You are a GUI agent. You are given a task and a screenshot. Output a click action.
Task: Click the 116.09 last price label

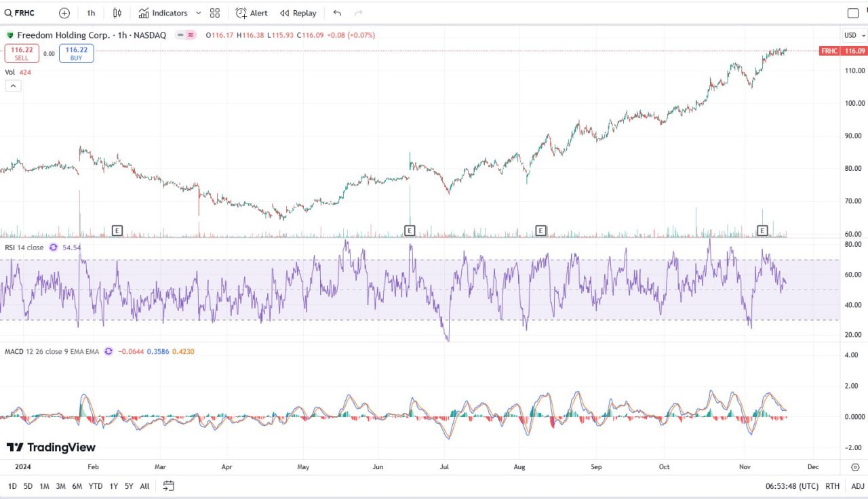pos(854,51)
